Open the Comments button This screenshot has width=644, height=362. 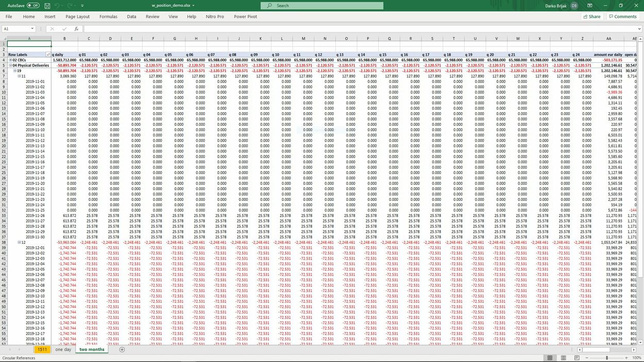[622, 16]
